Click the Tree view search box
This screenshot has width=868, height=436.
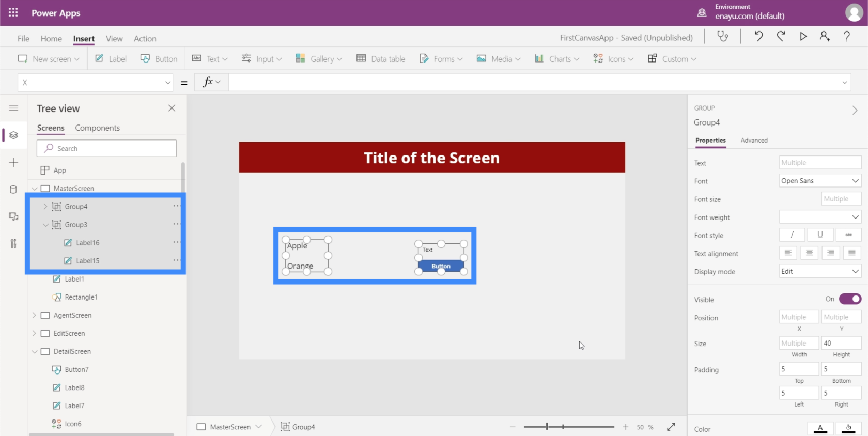click(106, 148)
